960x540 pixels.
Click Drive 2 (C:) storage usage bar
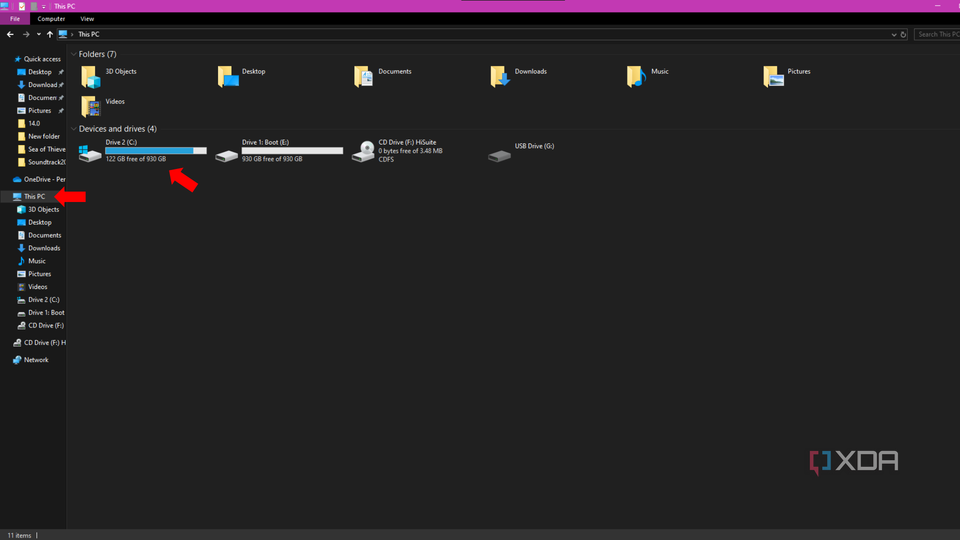156,151
